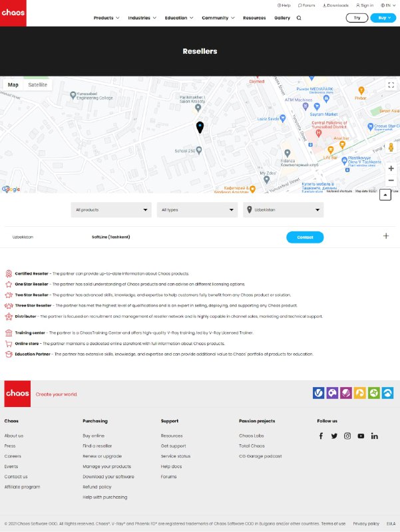The image size is (400, 532).
Task: Click the purple palette product icon in the footer
Action: 332,393
